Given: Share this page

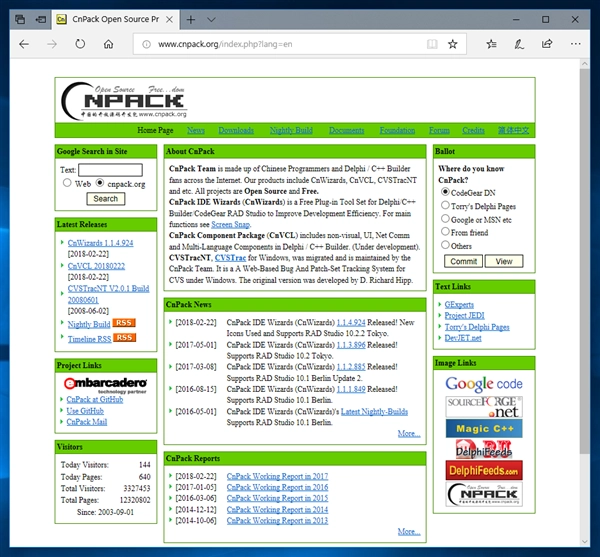Looking at the screenshot, I should [547, 44].
